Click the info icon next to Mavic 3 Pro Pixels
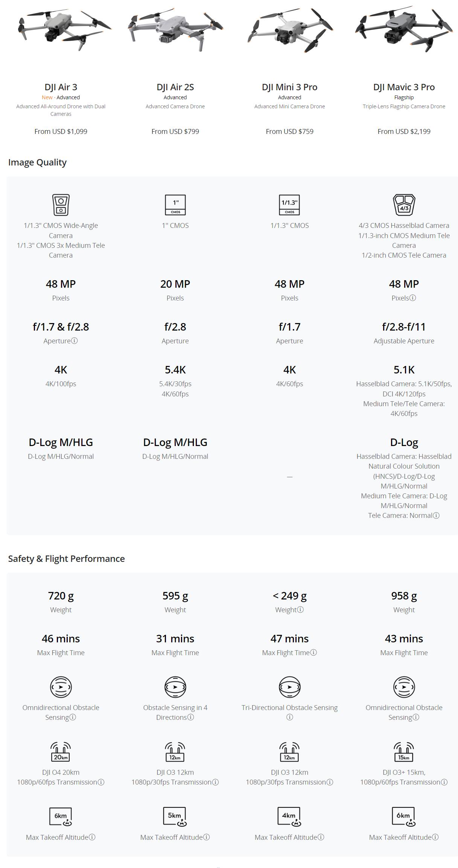The width and height of the screenshot is (458, 868). (412, 298)
